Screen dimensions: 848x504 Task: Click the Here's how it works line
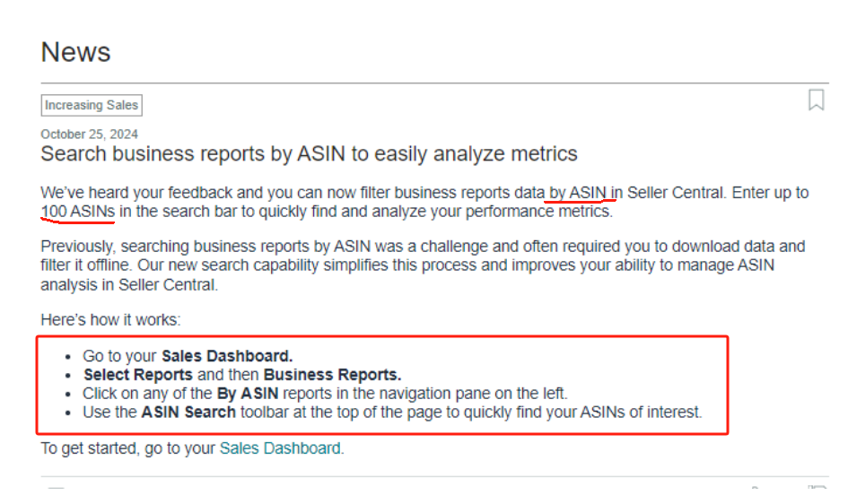(x=110, y=320)
